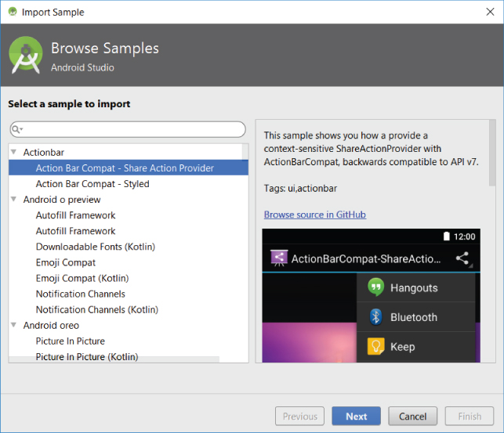
Task: Click the description panel vertical scrollbar
Action: (492, 153)
